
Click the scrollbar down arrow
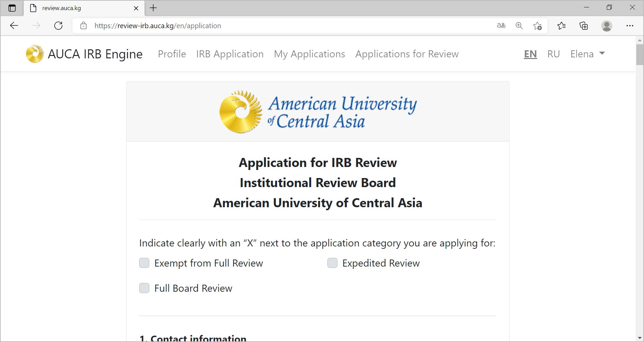coord(640,338)
